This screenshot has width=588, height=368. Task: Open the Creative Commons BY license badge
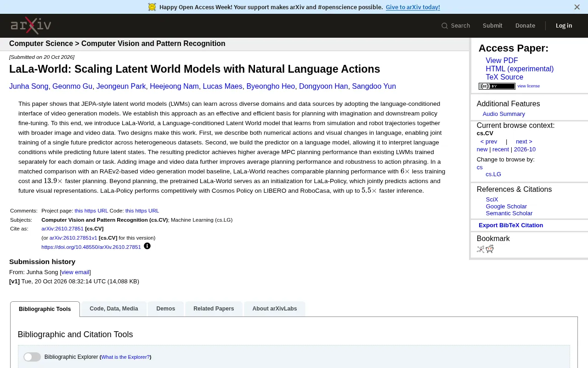point(497,86)
